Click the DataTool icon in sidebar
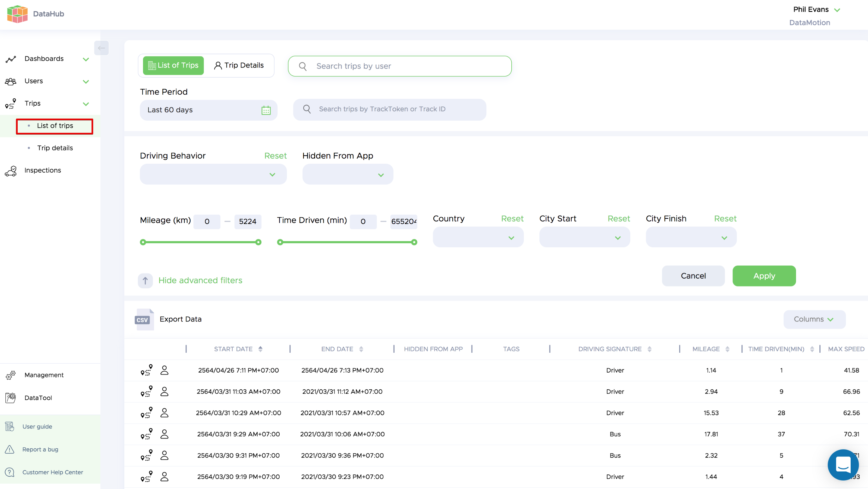Screen dimensions: 868x489 (x=11, y=398)
